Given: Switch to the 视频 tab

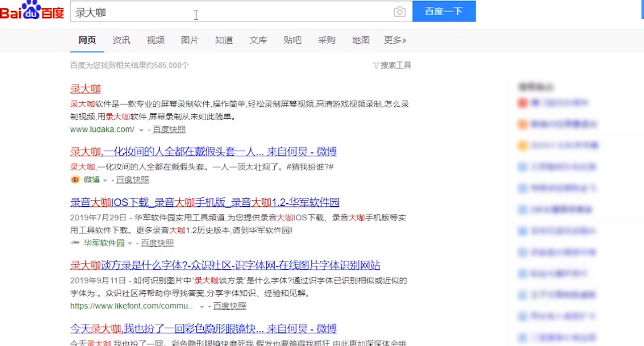Looking at the screenshot, I should coord(155,40).
